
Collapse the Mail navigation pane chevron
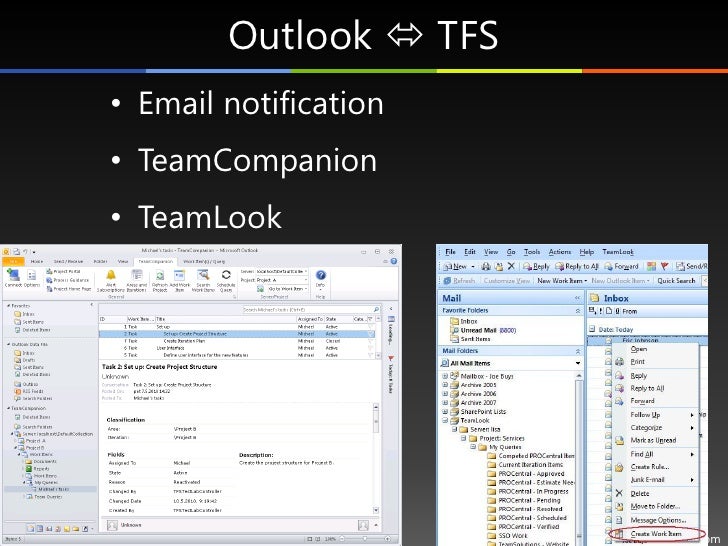pyautogui.click(x=578, y=298)
